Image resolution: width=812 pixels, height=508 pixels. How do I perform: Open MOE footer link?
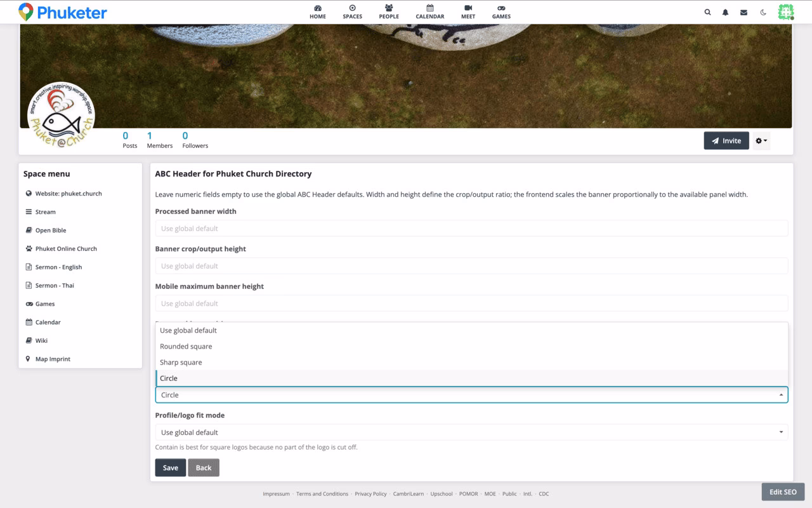(490, 494)
